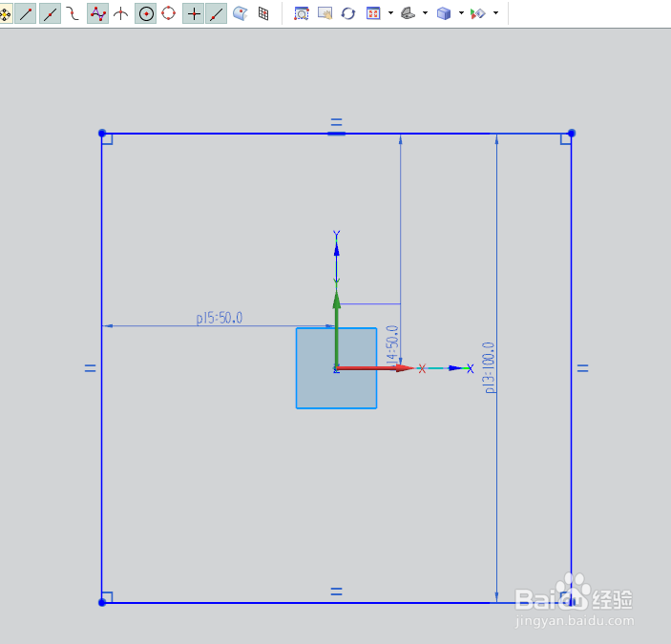
Task: Select the p14:50.0 vertical dimension
Action: tap(392, 346)
